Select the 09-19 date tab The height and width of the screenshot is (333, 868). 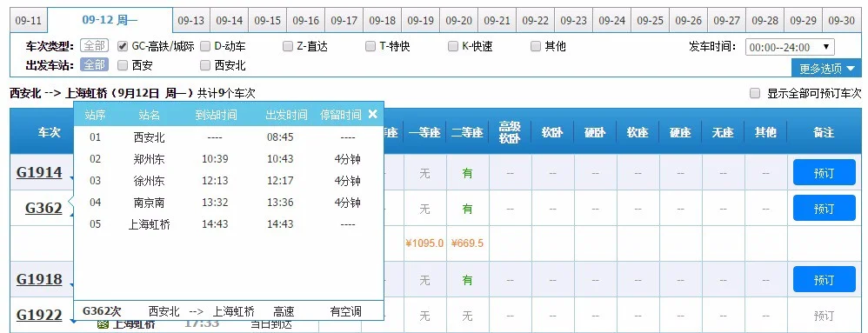point(420,21)
